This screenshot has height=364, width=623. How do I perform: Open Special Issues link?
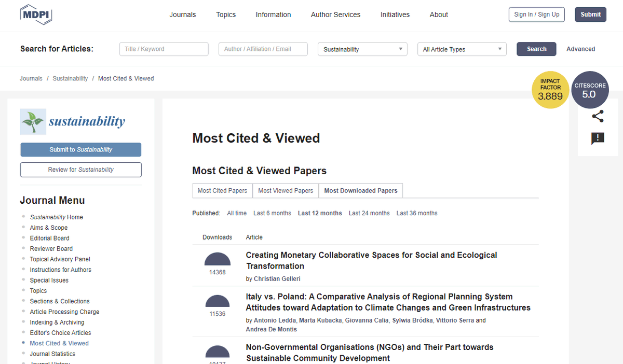(x=49, y=281)
